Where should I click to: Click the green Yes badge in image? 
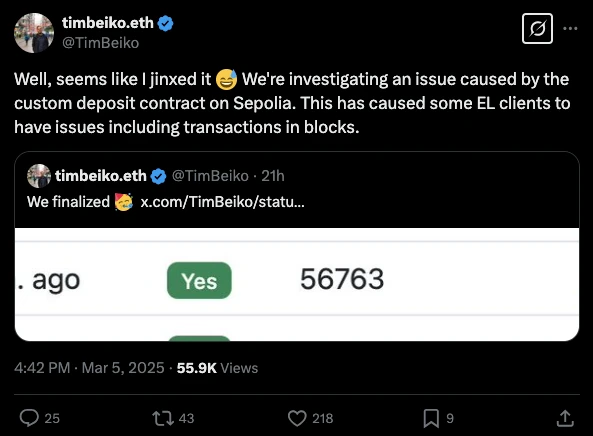tap(199, 281)
